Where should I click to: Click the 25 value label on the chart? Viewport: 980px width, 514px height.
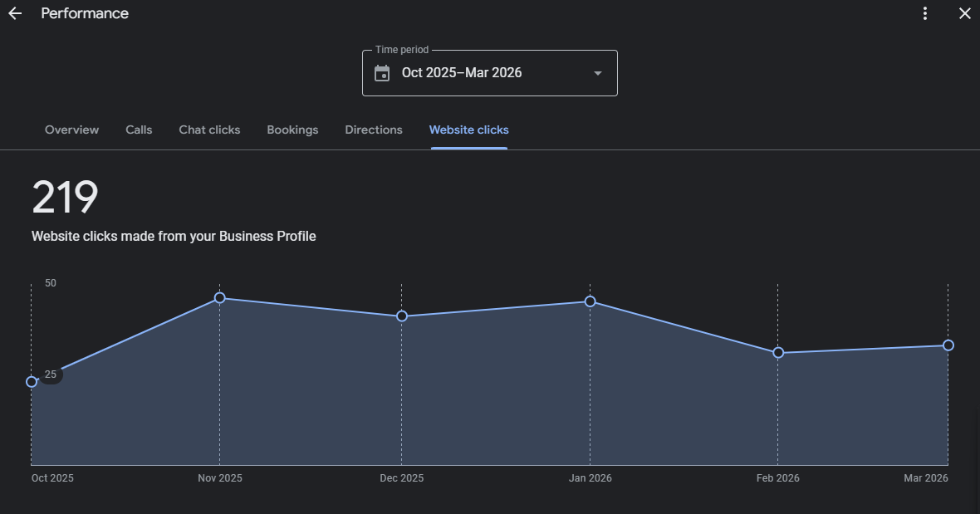[x=51, y=374]
